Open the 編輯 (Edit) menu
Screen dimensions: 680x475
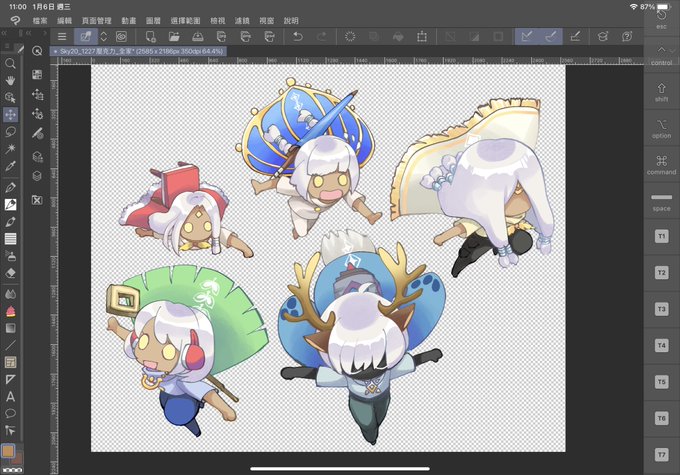[x=64, y=20]
